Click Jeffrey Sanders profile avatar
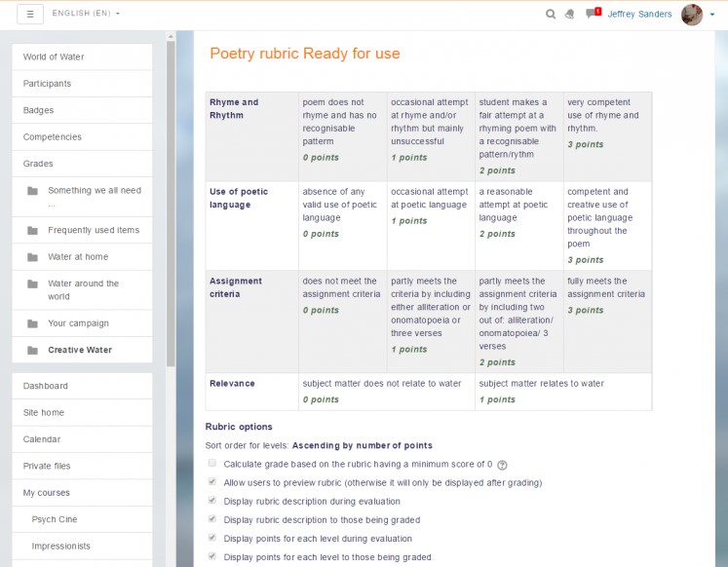This screenshot has width=728, height=567. pyautogui.click(x=691, y=15)
